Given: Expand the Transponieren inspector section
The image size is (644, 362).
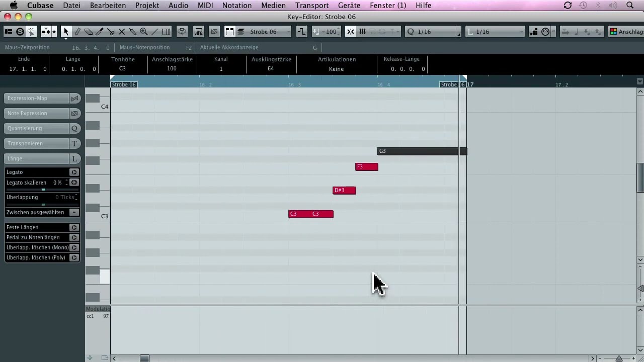Looking at the screenshot, I should [36, 143].
